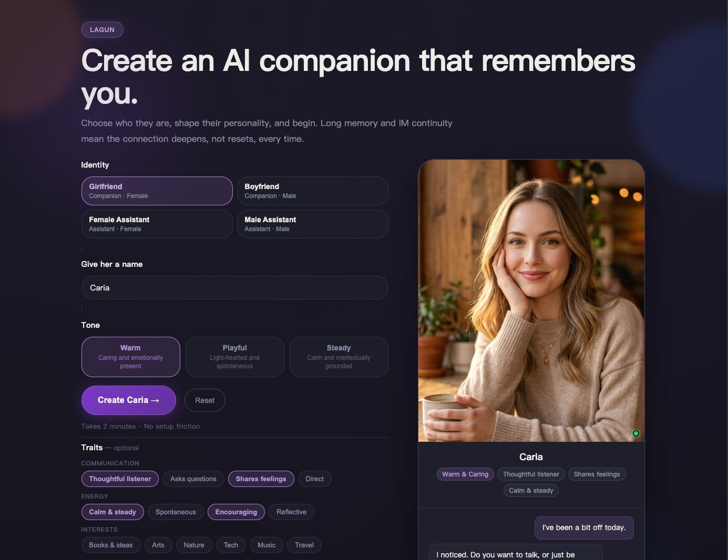Viewport: 728px width, 560px height.
Task: Enable the Direct communication trait
Action: coord(314,479)
